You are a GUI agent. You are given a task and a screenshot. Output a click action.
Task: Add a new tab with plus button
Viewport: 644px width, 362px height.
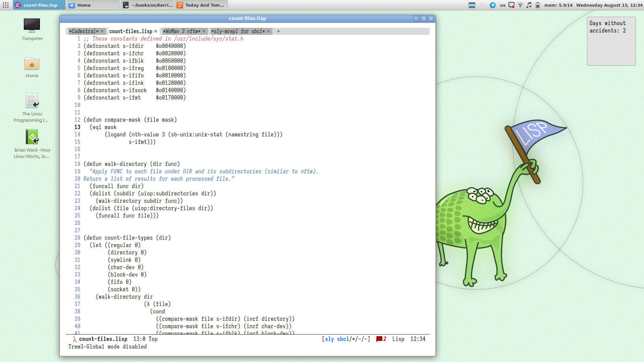(x=278, y=31)
